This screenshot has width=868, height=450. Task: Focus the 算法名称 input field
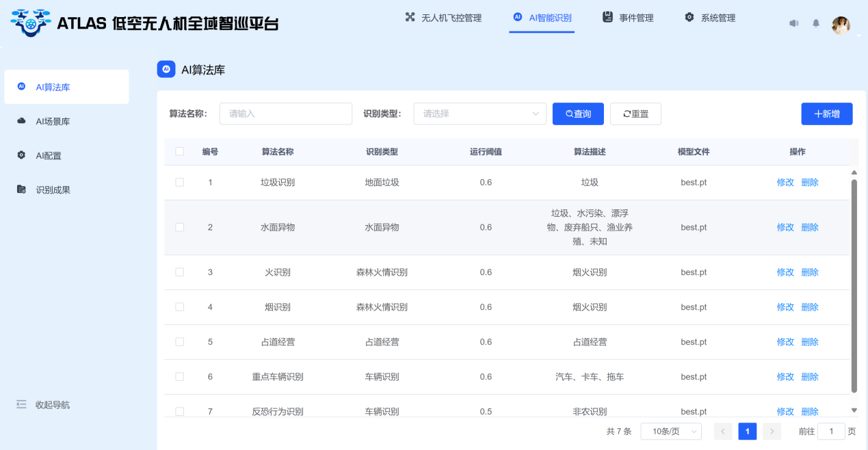click(x=285, y=114)
